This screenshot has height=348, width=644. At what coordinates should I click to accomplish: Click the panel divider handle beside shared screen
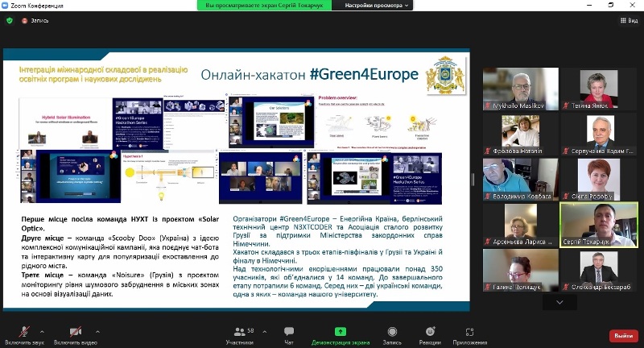(473, 179)
